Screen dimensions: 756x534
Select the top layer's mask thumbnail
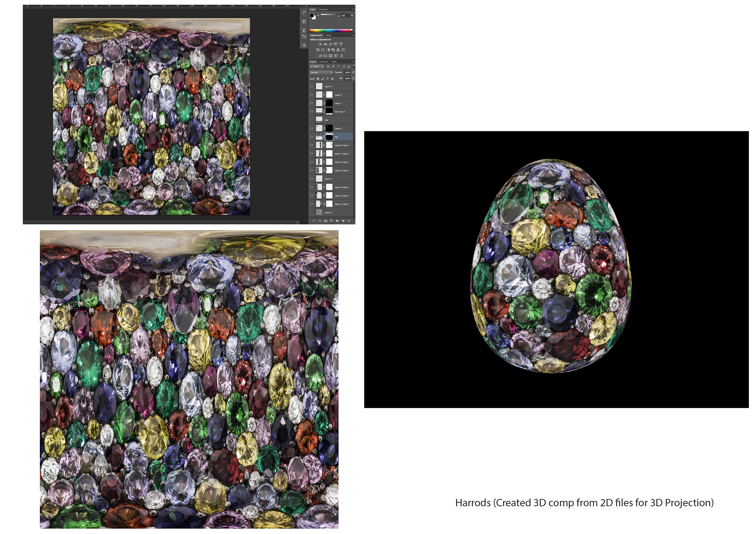point(329,137)
